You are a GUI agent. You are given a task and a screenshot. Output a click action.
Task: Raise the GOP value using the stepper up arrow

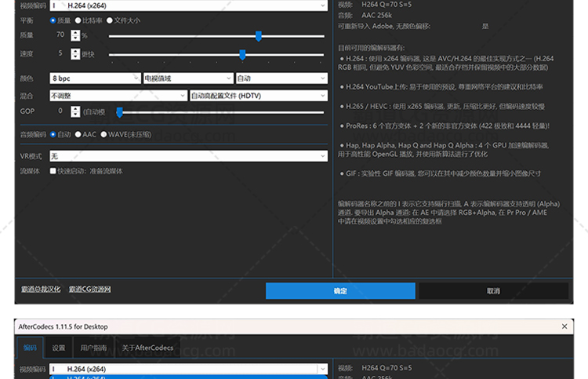(75, 108)
